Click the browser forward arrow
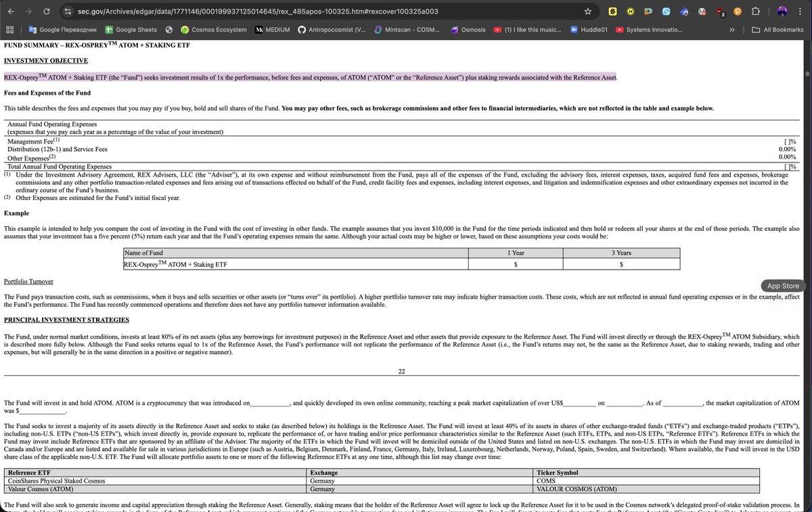This screenshot has height=512, width=812. [28, 12]
